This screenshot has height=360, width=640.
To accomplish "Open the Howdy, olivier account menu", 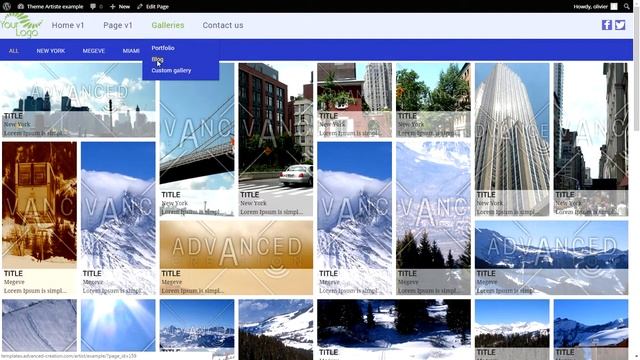I will click(595, 7).
